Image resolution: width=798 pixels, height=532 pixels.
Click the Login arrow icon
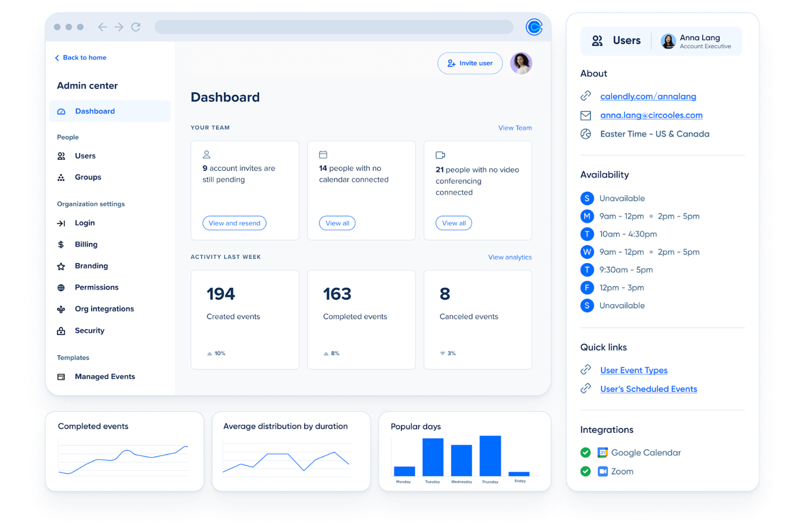(x=60, y=223)
